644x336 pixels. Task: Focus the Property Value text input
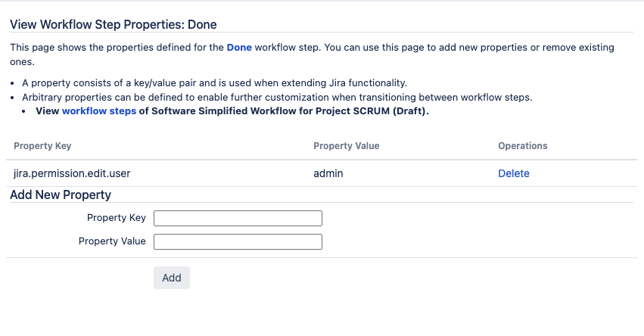point(238,241)
